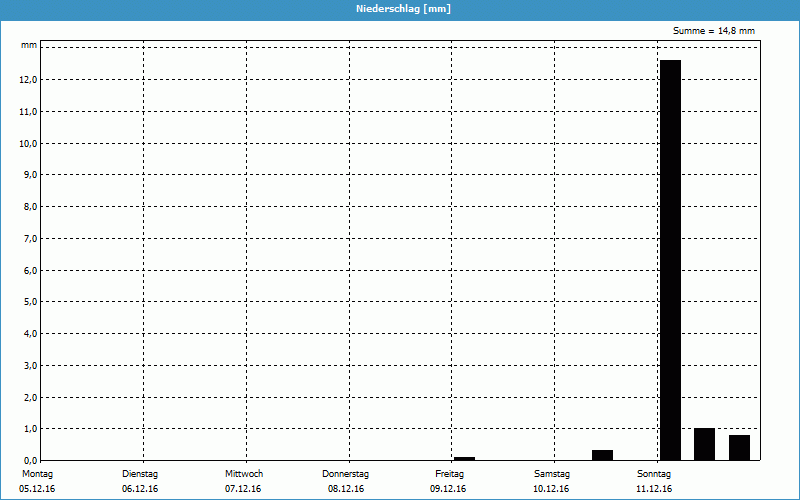Viewport: 800px width, 500px height.
Task: Click the tiny Freitag precipitation bar
Action: click(x=464, y=458)
